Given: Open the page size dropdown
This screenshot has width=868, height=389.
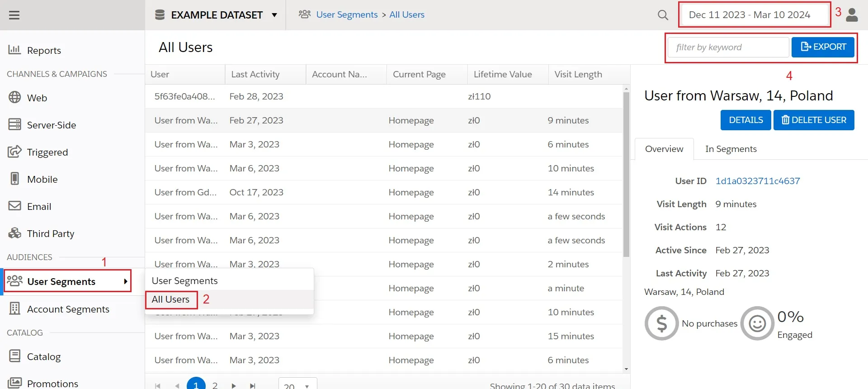Looking at the screenshot, I should (x=297, y=385).
